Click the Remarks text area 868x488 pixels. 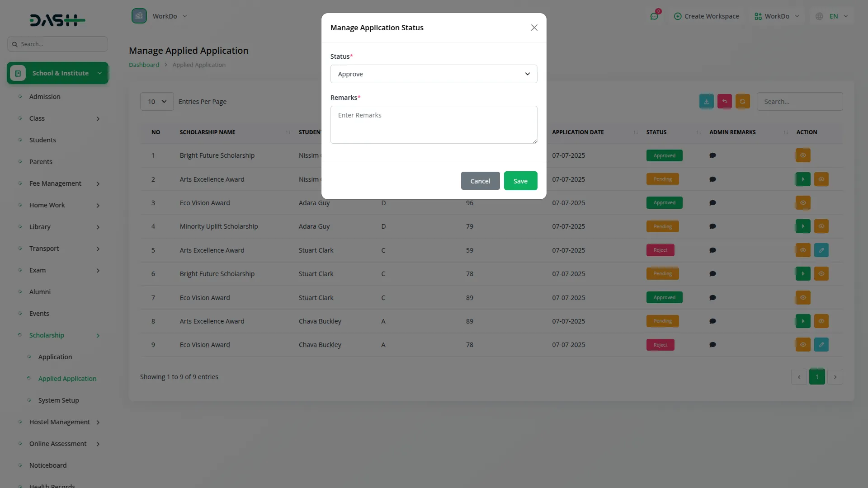click(434, 125)
